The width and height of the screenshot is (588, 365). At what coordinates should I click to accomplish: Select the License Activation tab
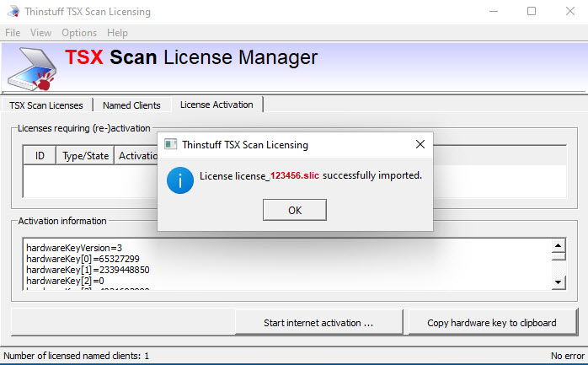pos(216,105)
